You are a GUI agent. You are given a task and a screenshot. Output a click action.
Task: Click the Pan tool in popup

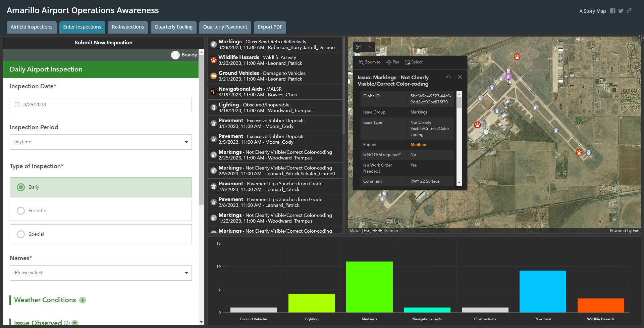392,62
